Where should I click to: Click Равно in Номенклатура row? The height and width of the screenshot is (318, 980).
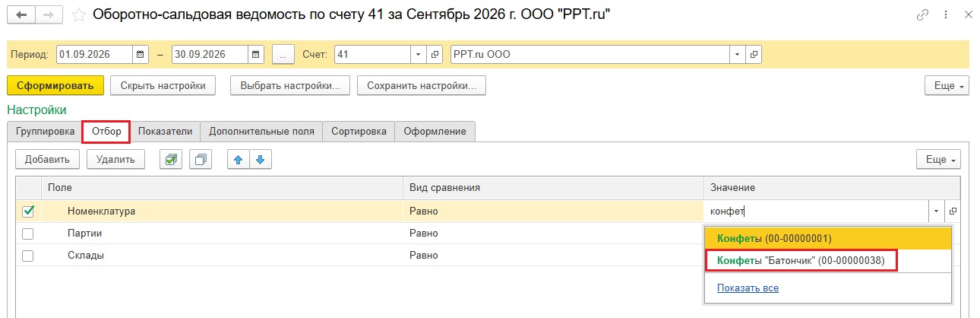[553, 211]
